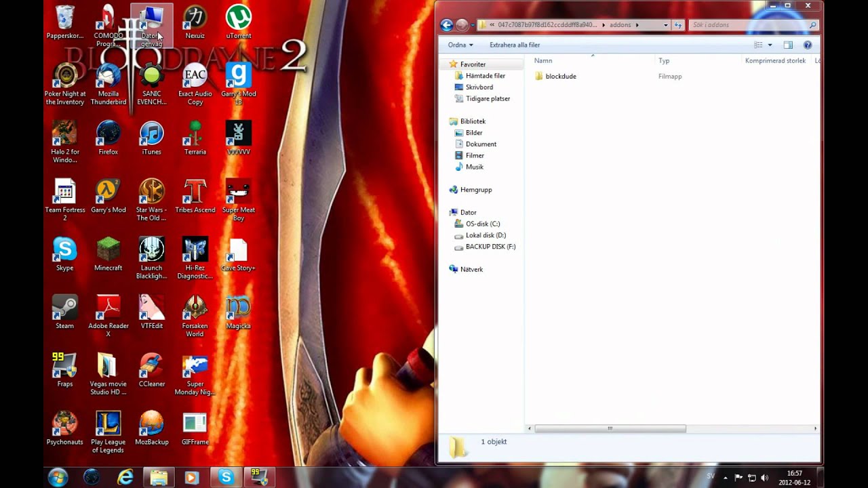
Task: Click the horizontal scrollbar in file list
Action: point(610,428)
